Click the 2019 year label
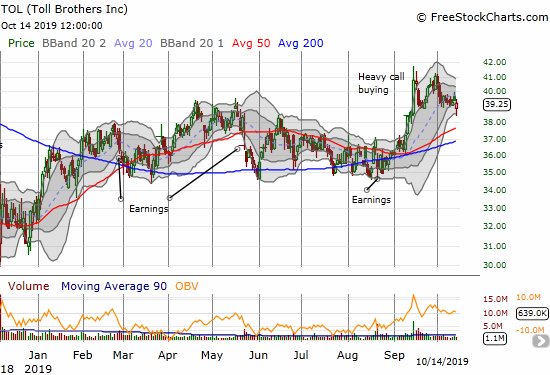This screenshot has height=375, width=550. [x=38, y=369]
